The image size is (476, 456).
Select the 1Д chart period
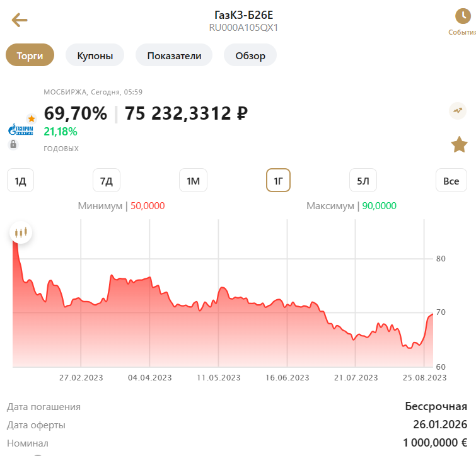(20, 181)
